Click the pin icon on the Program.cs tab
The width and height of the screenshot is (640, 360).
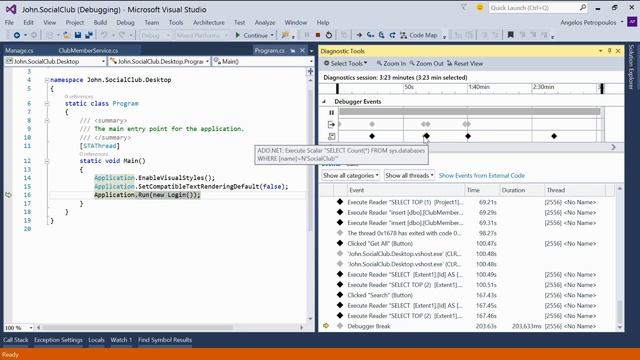(x=293, y=51)
